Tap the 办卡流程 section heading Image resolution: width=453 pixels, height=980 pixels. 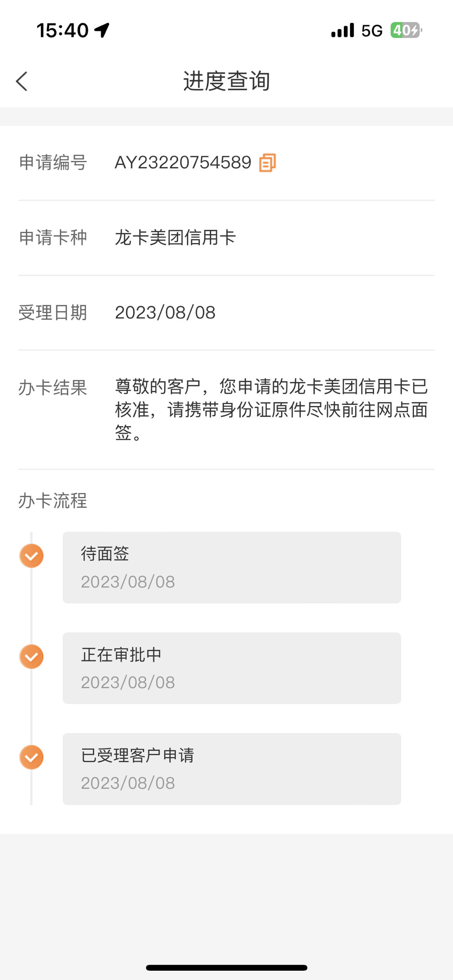click(x=53, y=501)
